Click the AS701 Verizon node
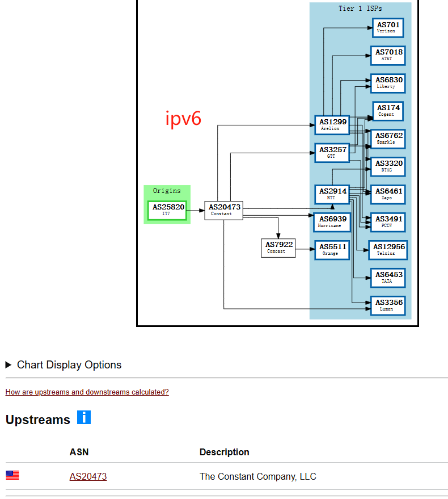 (x=388, y=28)
